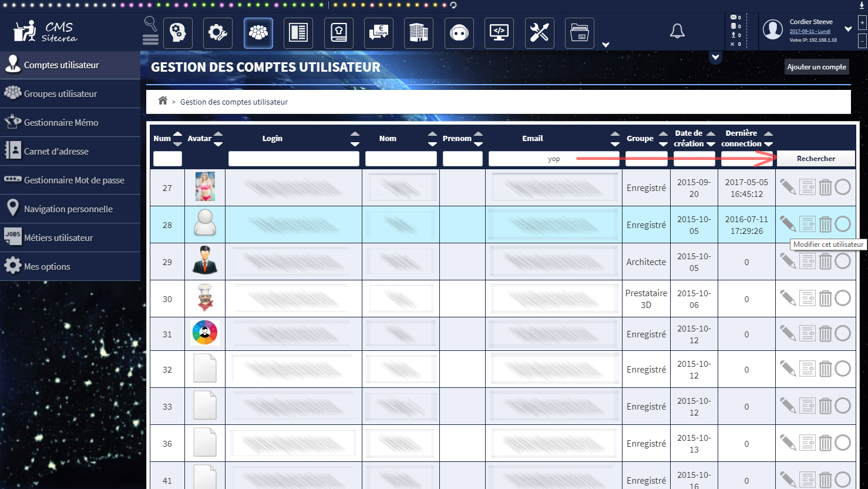Screen dimensions: 868x489
Task: Open the code monitor developer module
Action: (x=499, y=33)
